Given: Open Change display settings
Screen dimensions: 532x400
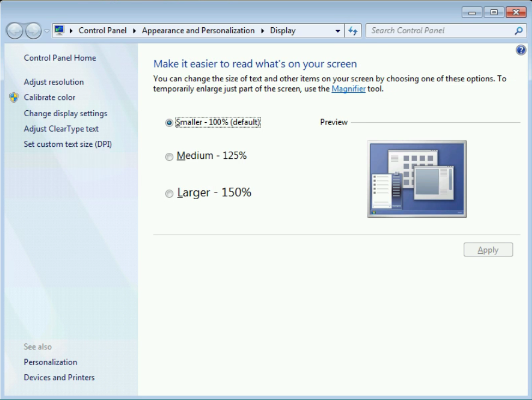Looking at the screenshot, I should click(x=65, y=114).
